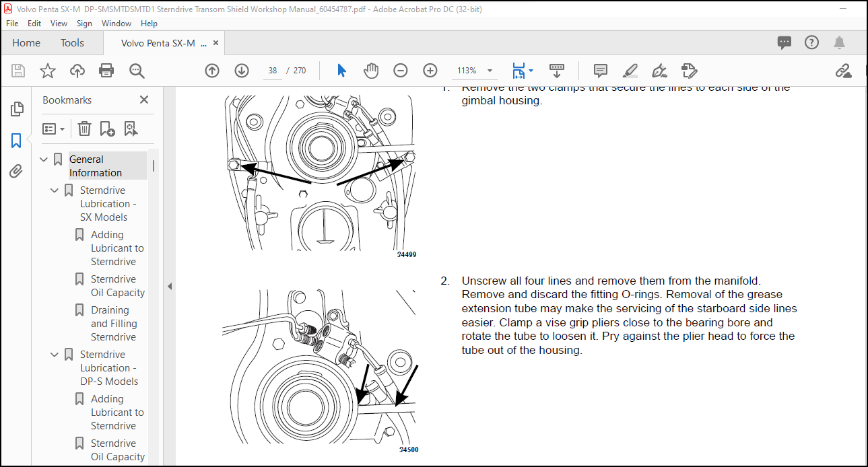This screenshot has height=467, width=868.
Task: Open the Print dialog icon
Action: click(x=106, y=71)
